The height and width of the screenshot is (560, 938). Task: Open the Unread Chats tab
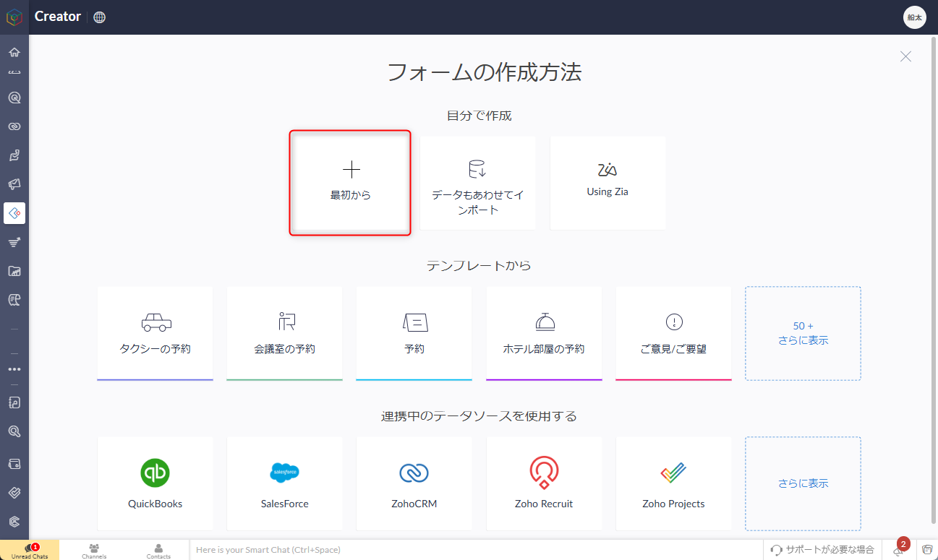click(x=30, y=551)
